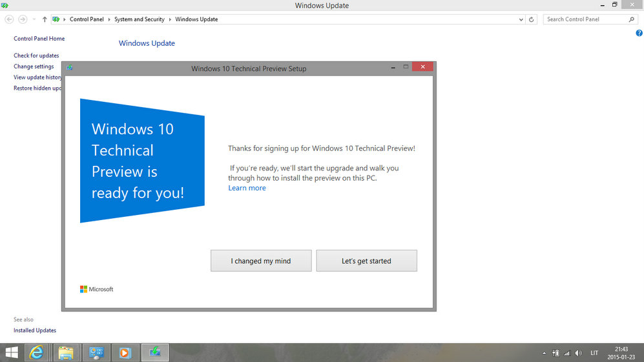Click the Windows Start button
Image resolution: width=644 pixels, height=362 pixels.
click(12, 352)
